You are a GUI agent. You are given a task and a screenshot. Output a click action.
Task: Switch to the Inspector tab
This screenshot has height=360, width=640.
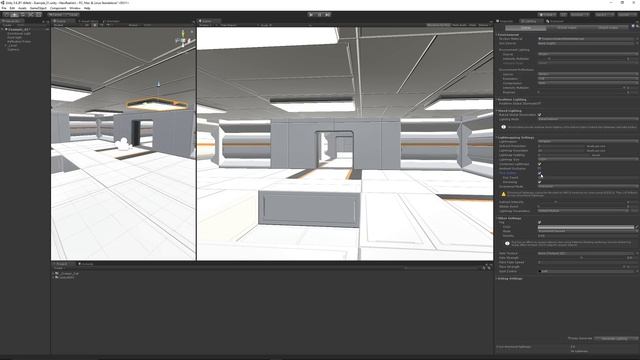[x=505, y=21]
